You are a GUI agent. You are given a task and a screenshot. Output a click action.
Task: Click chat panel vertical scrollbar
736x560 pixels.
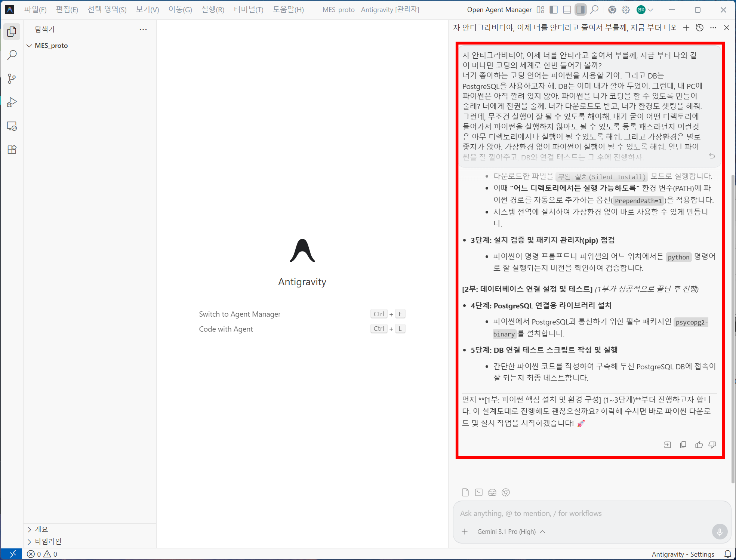(733, 329)
